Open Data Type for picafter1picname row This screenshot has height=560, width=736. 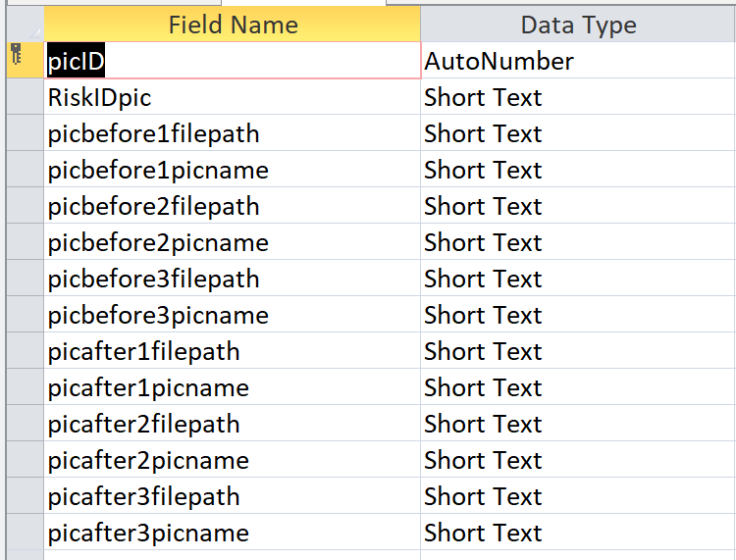[x=578, y=387]
